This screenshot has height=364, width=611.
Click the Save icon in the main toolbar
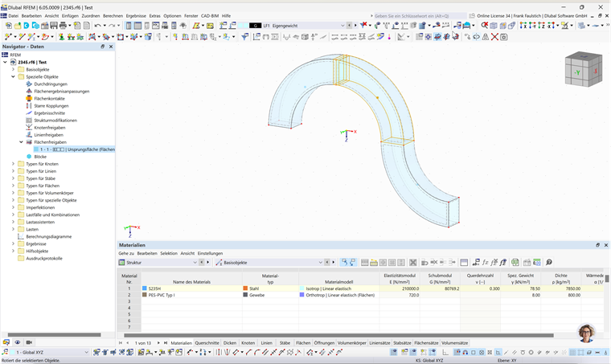[x=54, y=25]
